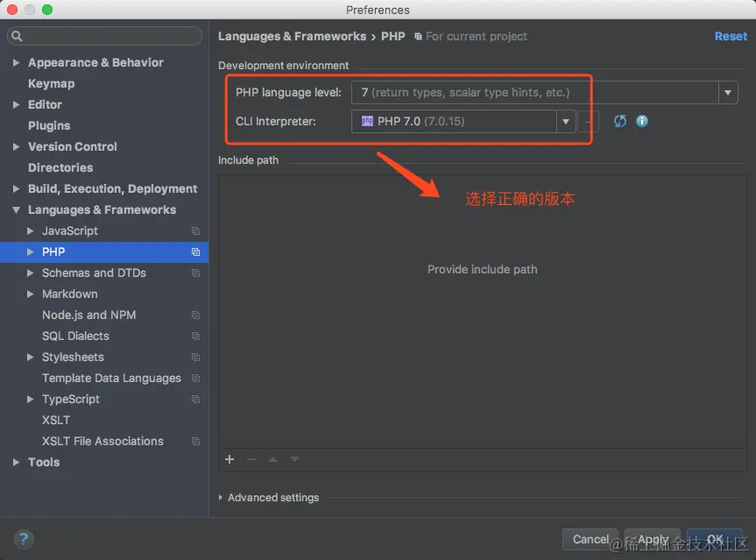Open Plugins settings page
Screen dimensions: 756x560
(49, 125)
